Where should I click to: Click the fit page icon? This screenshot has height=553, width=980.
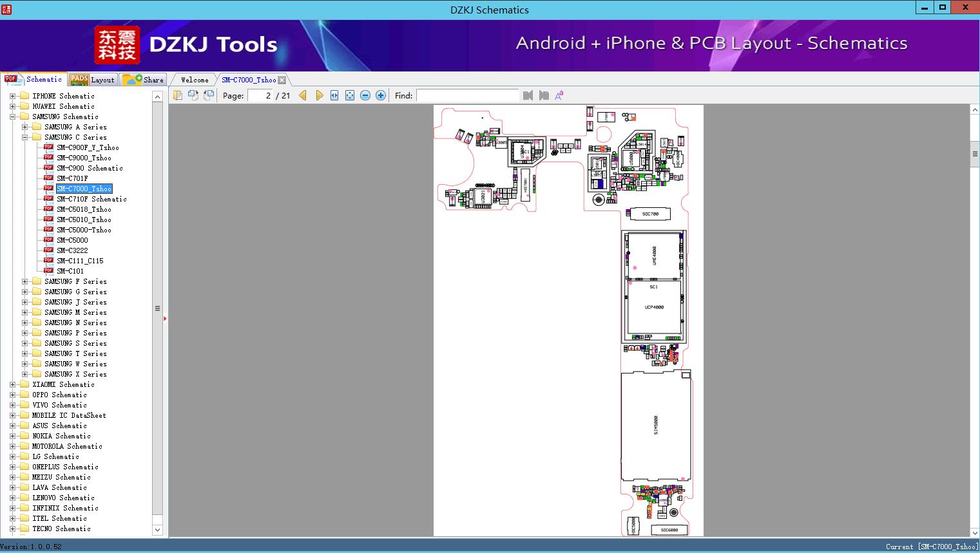pos(350,95)
